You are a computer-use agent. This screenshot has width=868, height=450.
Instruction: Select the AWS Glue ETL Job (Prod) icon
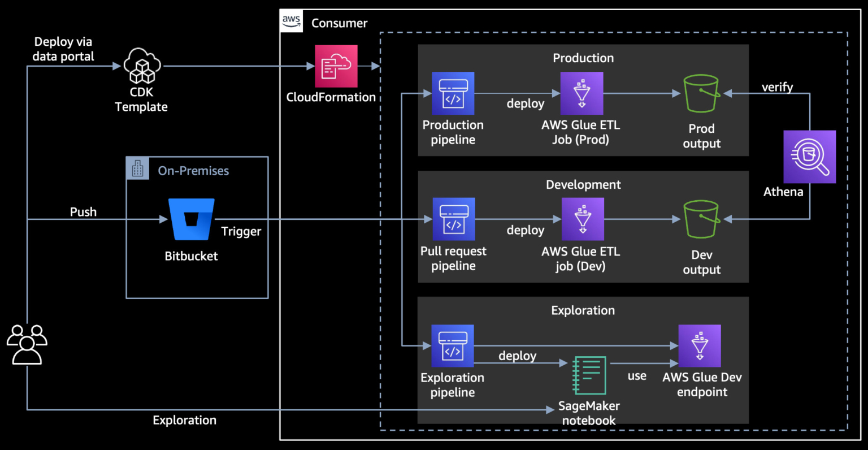(581, 93)
